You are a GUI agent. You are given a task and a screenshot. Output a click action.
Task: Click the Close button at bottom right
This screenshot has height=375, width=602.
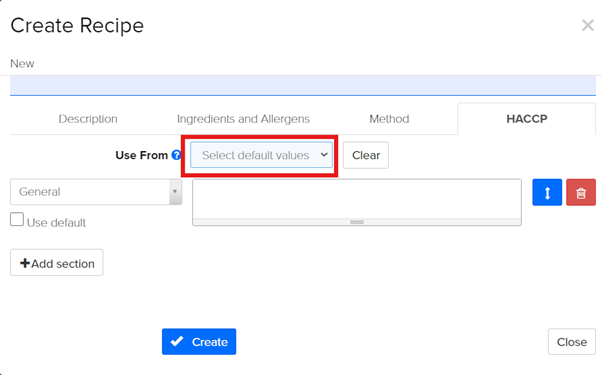[x=572, y=342]
